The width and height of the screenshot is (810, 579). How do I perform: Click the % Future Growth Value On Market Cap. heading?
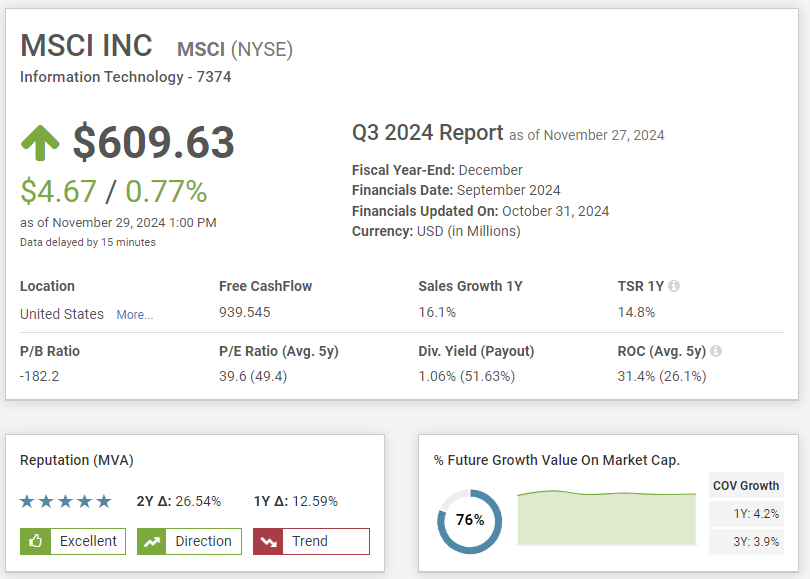click(557, 460)
